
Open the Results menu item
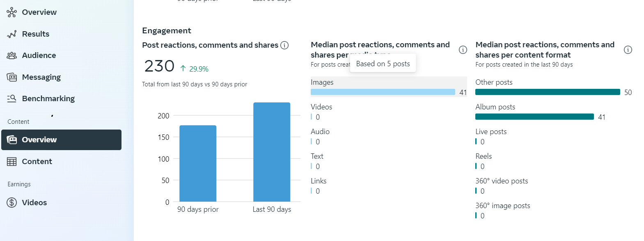(x=36, y=34)
